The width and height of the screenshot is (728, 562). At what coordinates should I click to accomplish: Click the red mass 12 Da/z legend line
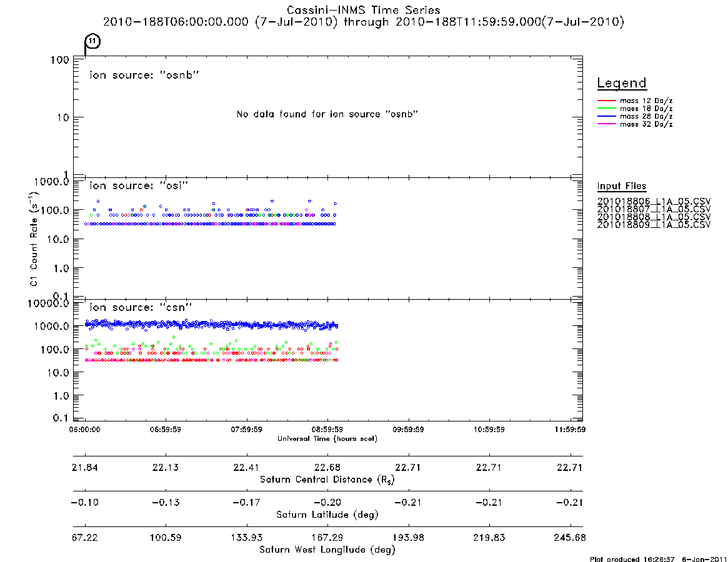pos(606,101)
